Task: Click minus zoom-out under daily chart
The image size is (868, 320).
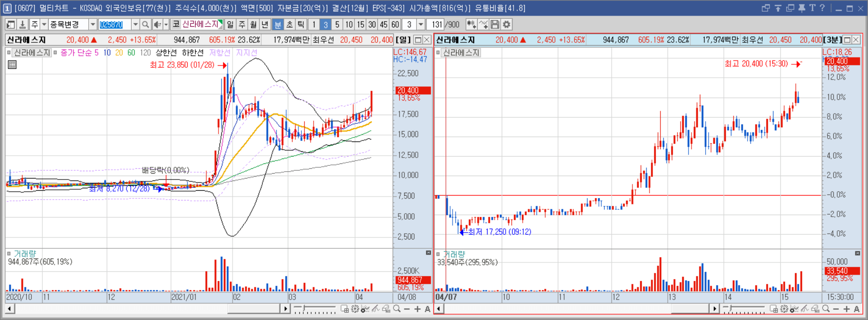Action: click(407, 309)
